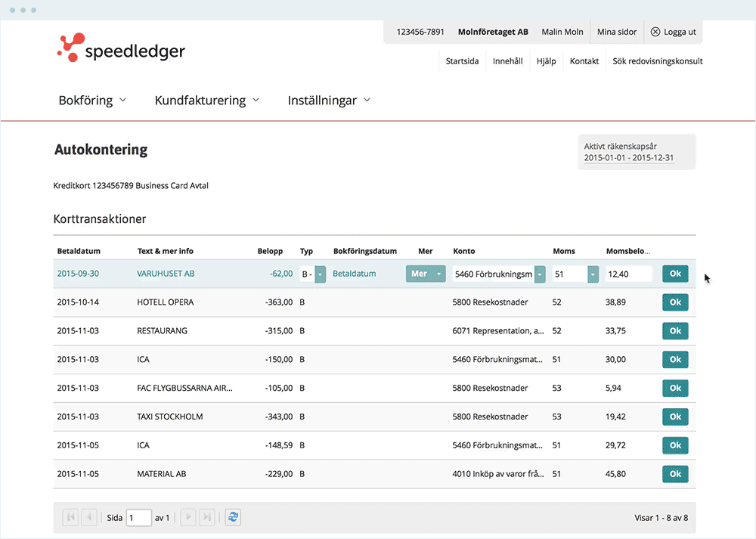Select the HOTELL OPERA row text

165,302
